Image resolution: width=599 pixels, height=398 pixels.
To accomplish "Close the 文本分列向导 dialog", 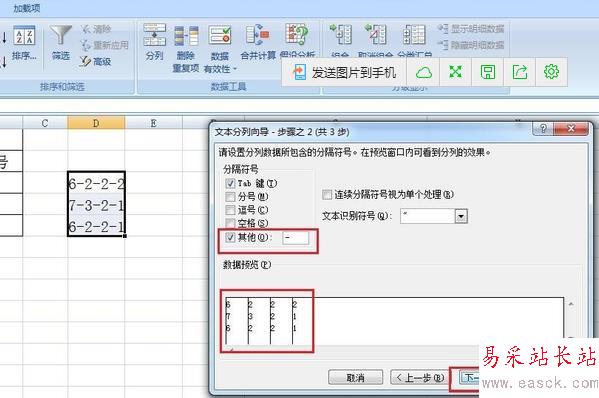I will pyautogui.click(x=571, y=128).
